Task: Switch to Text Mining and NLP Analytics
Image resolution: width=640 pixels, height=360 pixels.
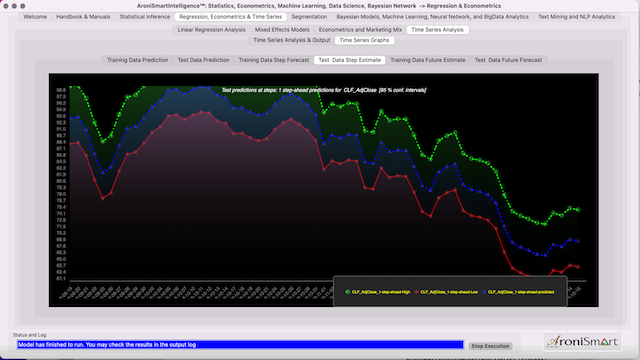Action: [x=576, y=17]
